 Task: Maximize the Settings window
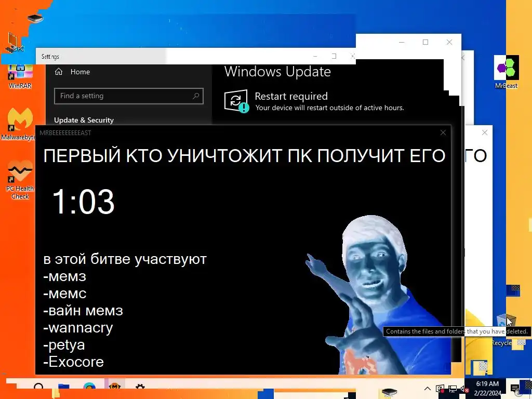click(334, 56)
